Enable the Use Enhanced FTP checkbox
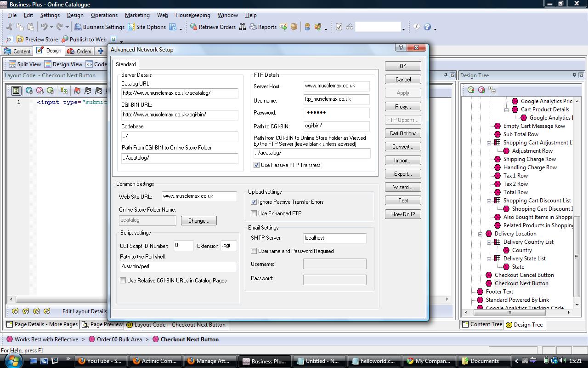The height and width of the screenshot is (368, 588). point(254,213)
